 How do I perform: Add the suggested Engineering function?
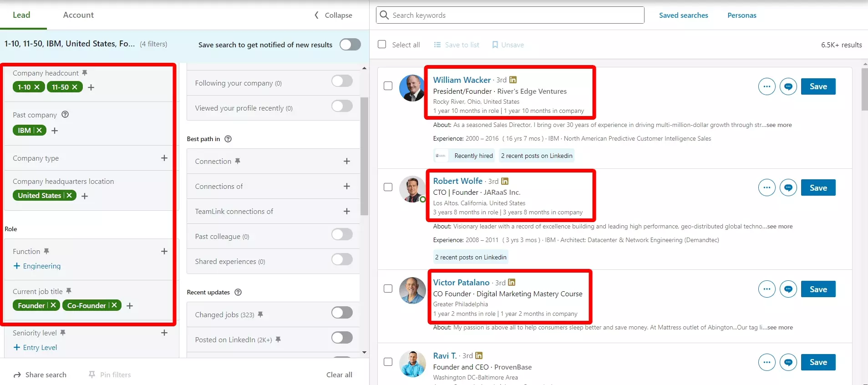coord(37,266)
